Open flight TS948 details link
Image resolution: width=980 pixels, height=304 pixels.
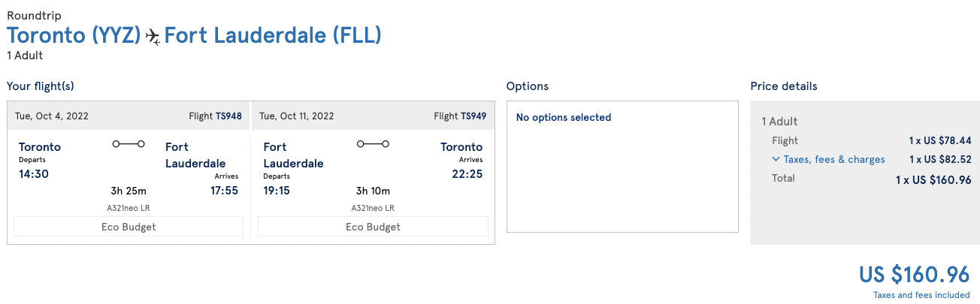(x=228, y=116)
